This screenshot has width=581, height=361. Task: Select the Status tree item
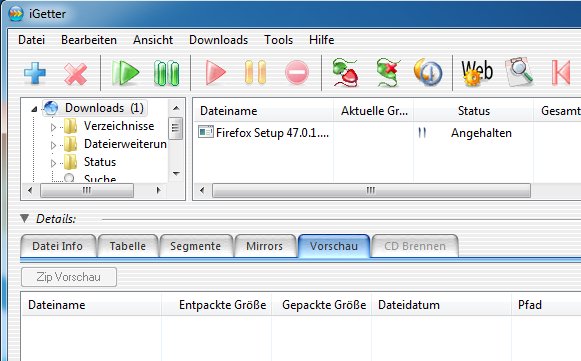pos(100,162)
